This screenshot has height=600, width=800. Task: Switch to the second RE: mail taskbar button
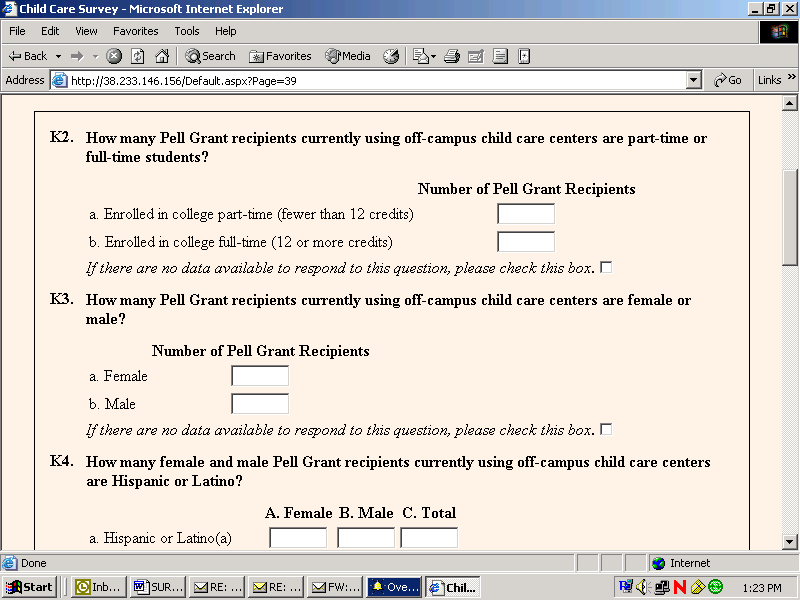pyautogui.click(x=276, y=587)
